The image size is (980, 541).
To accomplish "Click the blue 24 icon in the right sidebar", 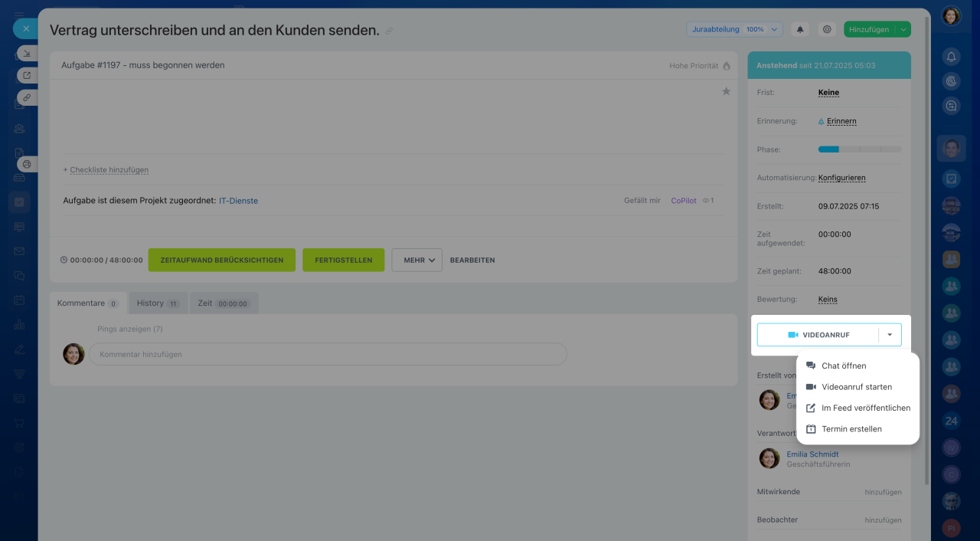I will pyautogui.click(x=951, y=421).
